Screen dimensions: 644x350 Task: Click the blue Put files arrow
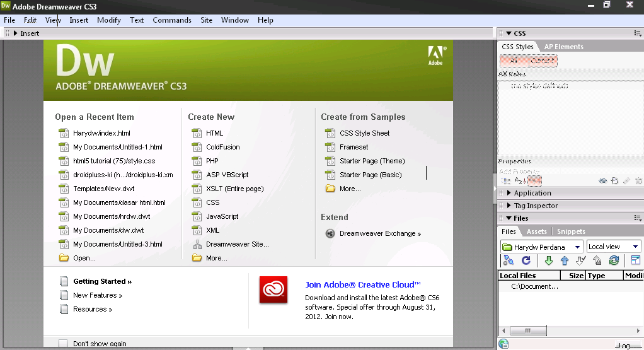[x=565, y=260]
